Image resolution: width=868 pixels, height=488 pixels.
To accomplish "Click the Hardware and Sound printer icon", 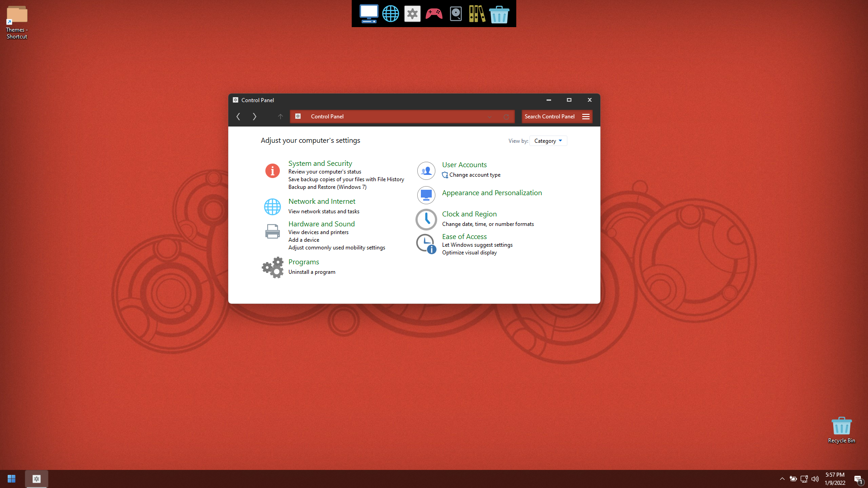I will [x=272, y=231].
